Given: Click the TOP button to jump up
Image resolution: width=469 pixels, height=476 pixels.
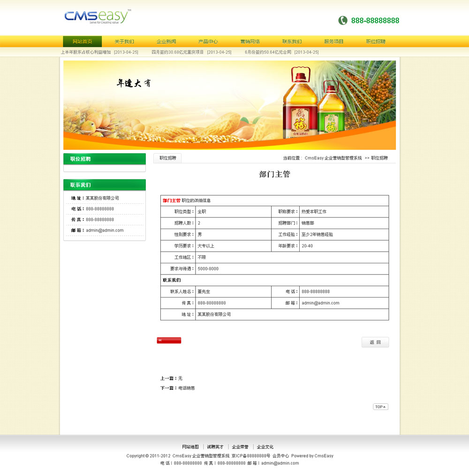Looking at the screenshot, I should [380, 407].
